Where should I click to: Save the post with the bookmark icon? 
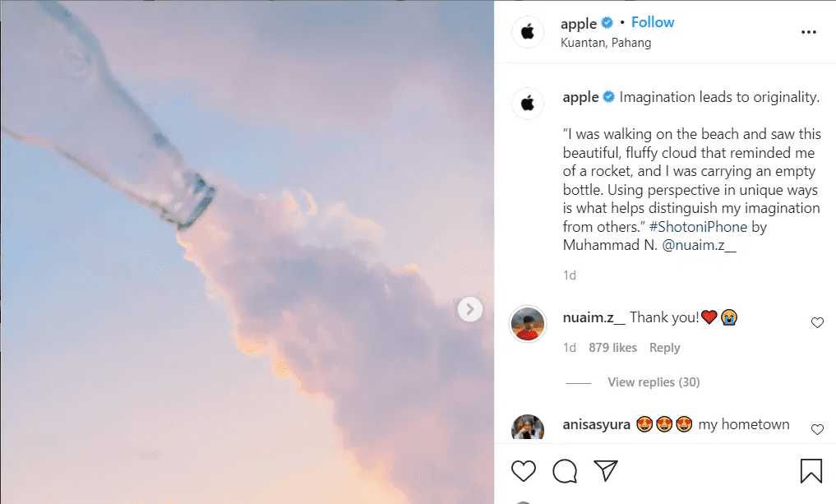[811, 470]
